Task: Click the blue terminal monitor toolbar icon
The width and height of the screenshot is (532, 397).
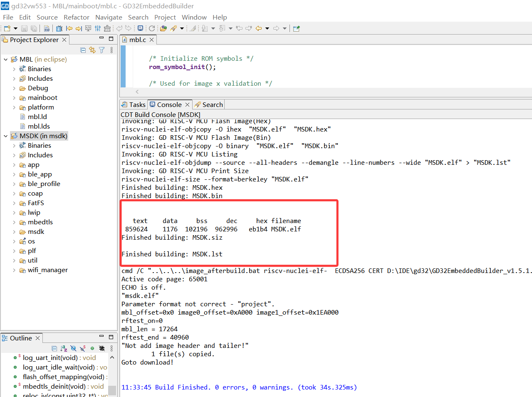Action: click(x=141, y=28)
